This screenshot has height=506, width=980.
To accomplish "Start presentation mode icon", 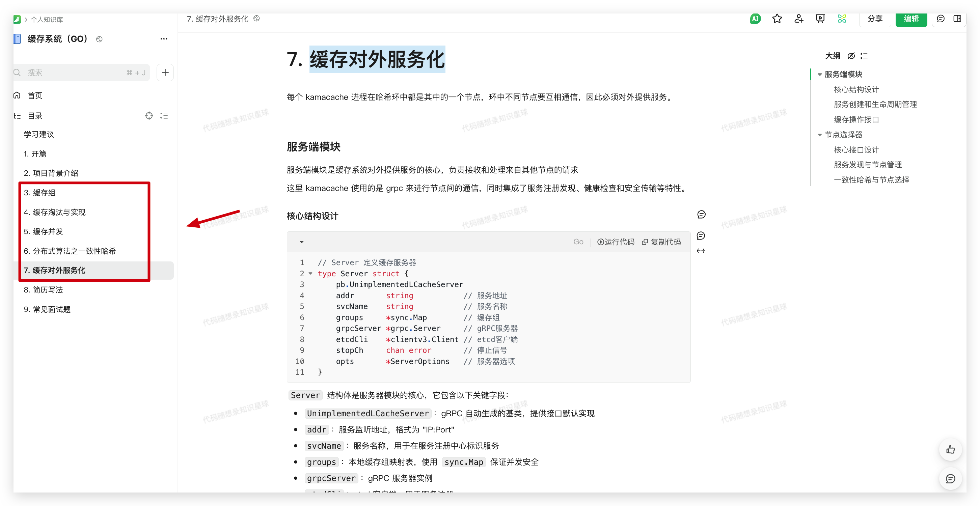I will (x=820, y=19).
